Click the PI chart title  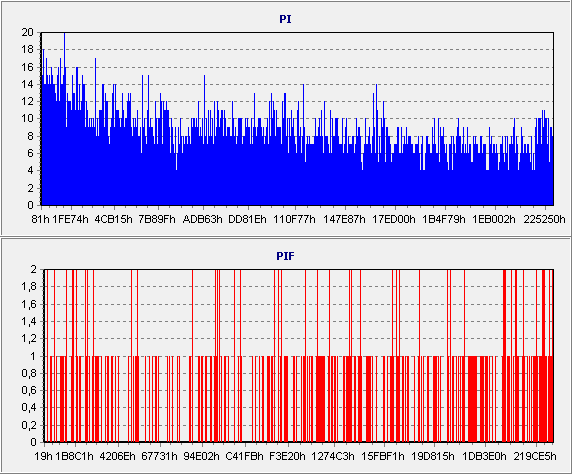(x=285, y=19)
